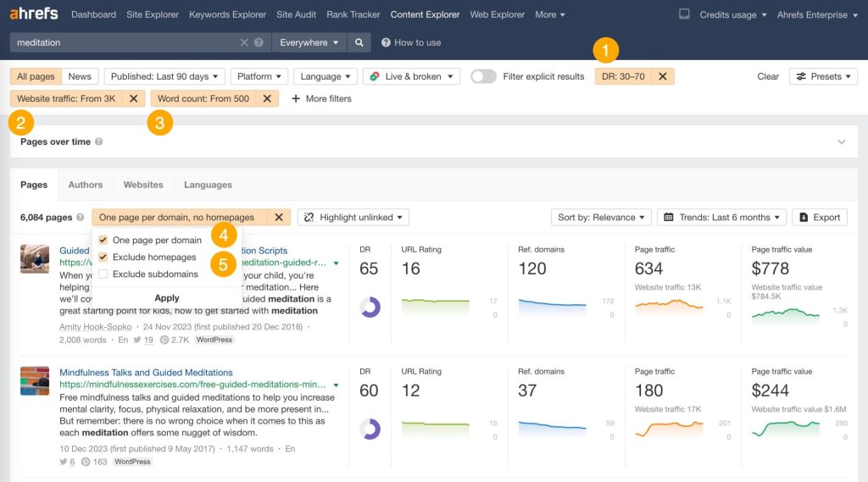Check Exclude subdomains checkbox
868x482 pixels.
(x=103, y=274)
